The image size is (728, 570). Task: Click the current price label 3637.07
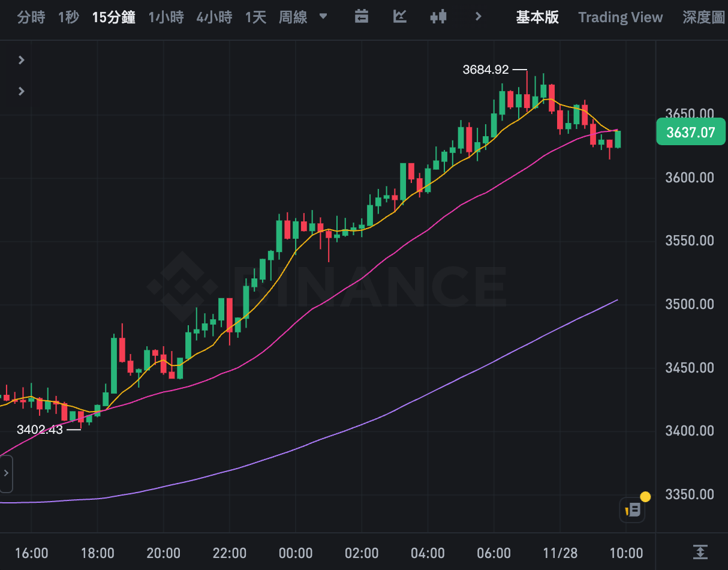691,132
